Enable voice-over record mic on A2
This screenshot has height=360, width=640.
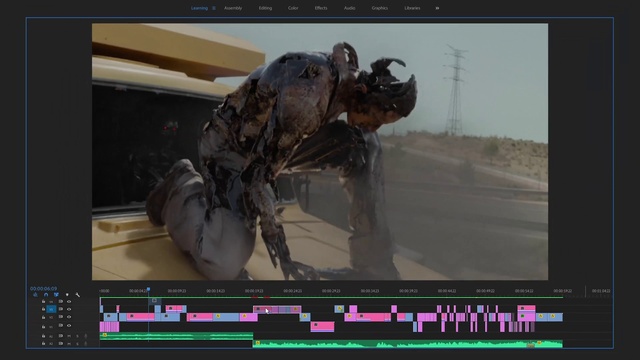[86, 343]
